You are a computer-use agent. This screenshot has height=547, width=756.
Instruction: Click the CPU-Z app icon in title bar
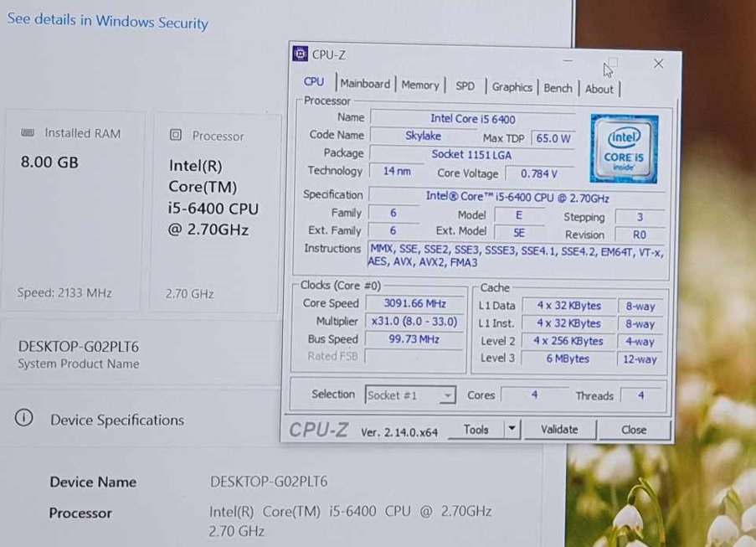point(300,54)
